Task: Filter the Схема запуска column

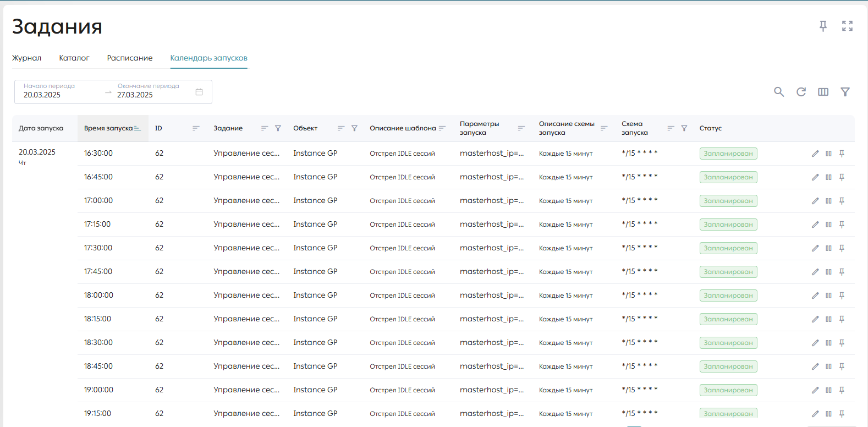Action: [684, 128]
